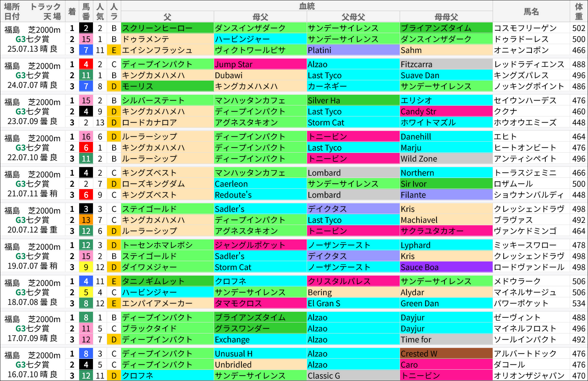Image resolution: width=588 pixels, height=381 pixels.
Task: Click the El Gran S cell
Action: [x=353, y=303]
